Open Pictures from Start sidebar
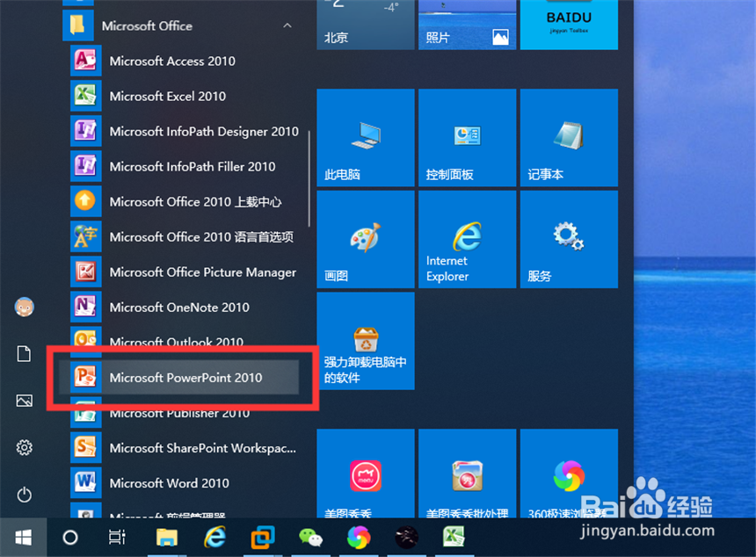 tap(24, 401)
